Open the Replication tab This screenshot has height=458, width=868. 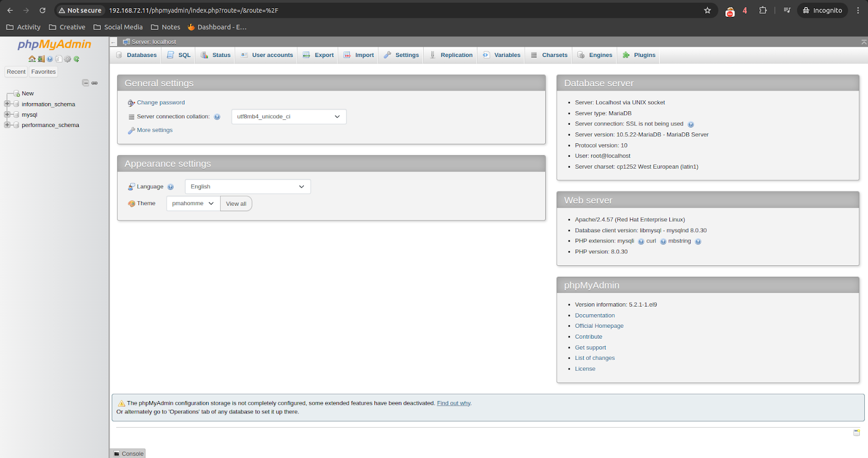coord(451,55)
